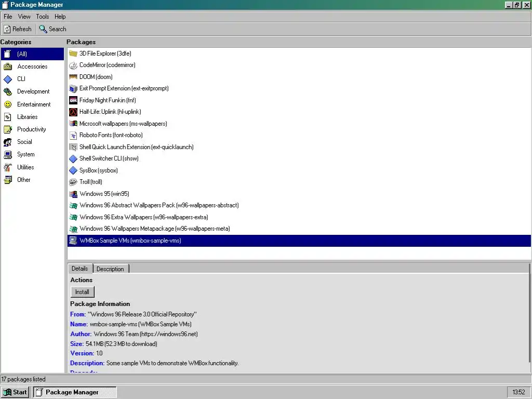Image resolution: width=532 pixels, height=399 pixels.
Task: Open the Help menu
Action: (60, 17)
